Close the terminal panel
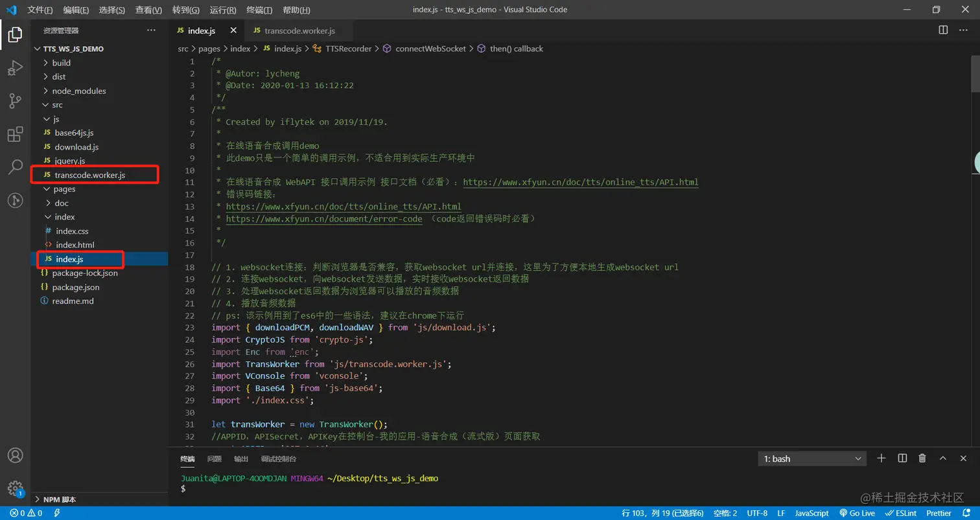The height and width of the screenshot is (520, 980). click(964, 458)
